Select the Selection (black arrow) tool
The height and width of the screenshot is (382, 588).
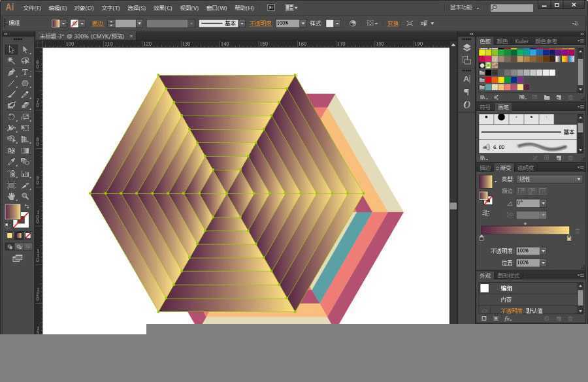(11, 50)
